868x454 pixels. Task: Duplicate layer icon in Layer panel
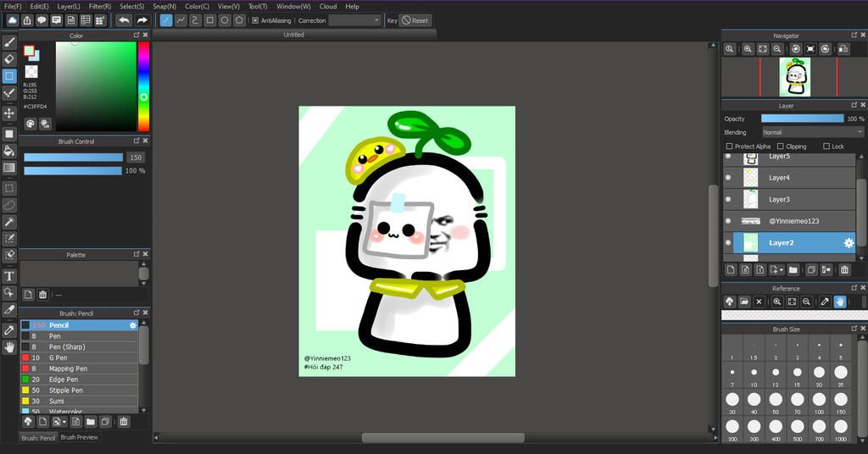[811, 270]
